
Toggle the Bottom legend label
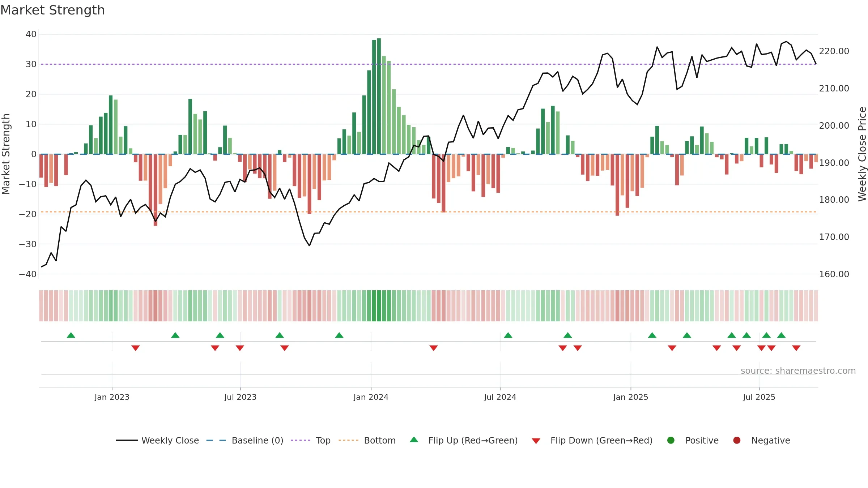(x=380, y=440)
